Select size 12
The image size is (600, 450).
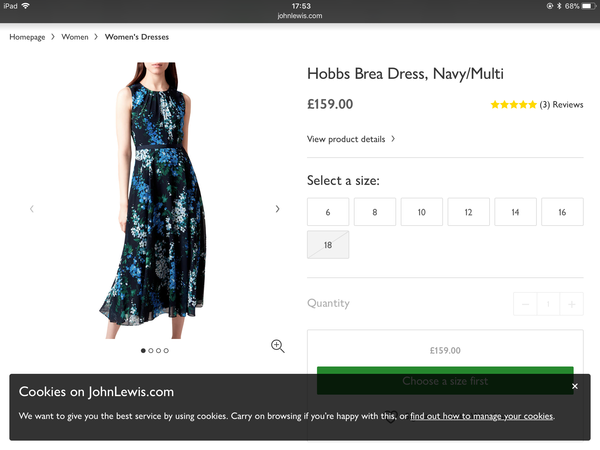[469, 212]
